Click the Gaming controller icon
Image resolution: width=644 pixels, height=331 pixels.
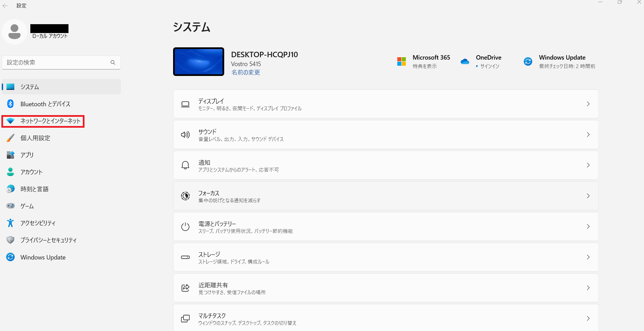coord(11,206)
